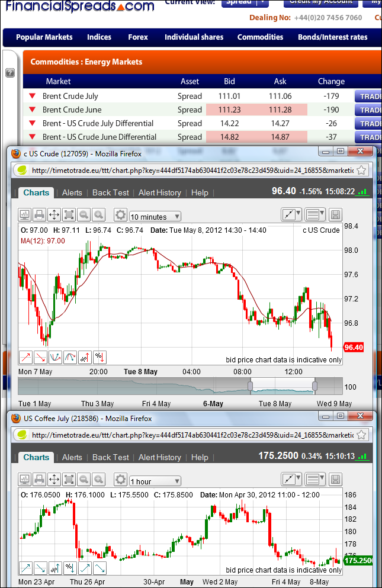Click the Brent Crude June bid 111.23
Viewport: 382px width, 588px height.
229,110
